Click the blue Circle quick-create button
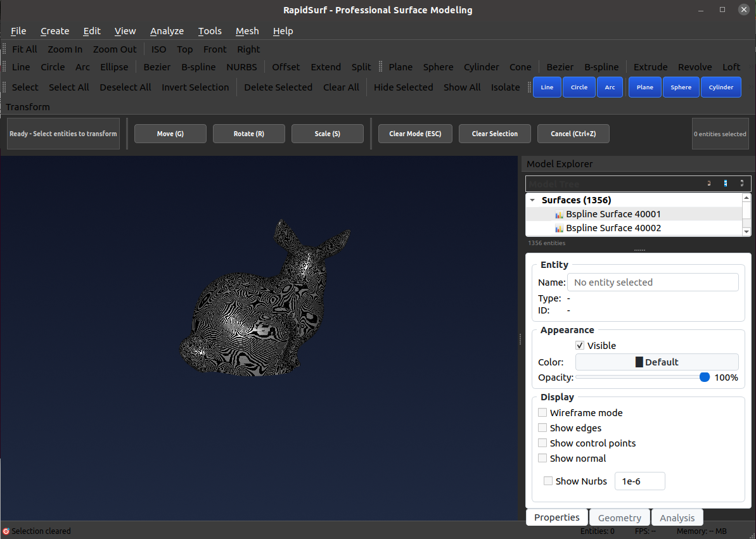 point(579,87)
